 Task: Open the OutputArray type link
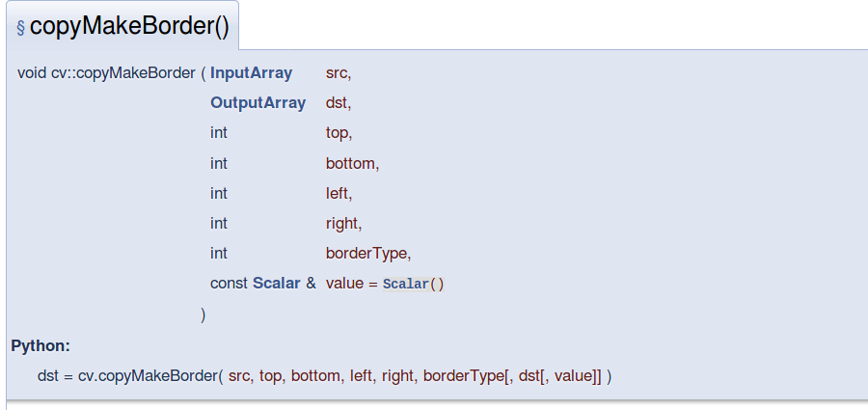click(258, 103)
